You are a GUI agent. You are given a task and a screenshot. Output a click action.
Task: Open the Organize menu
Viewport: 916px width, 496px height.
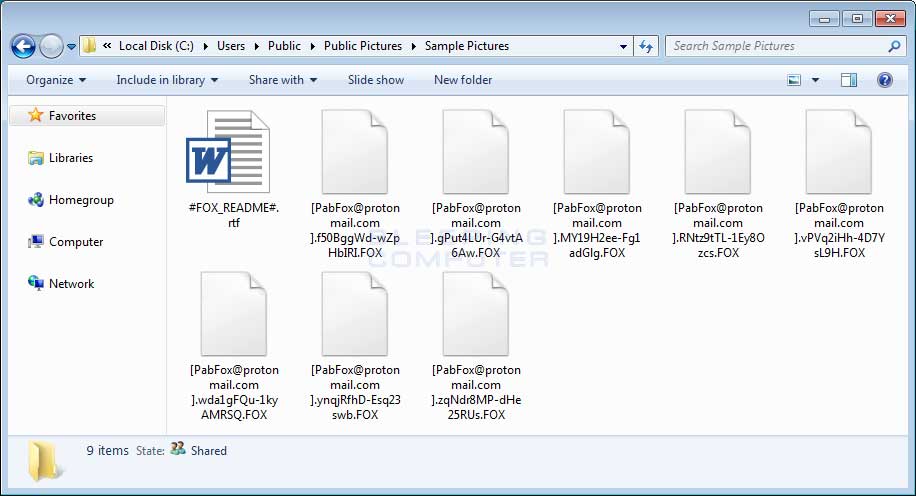56,80
